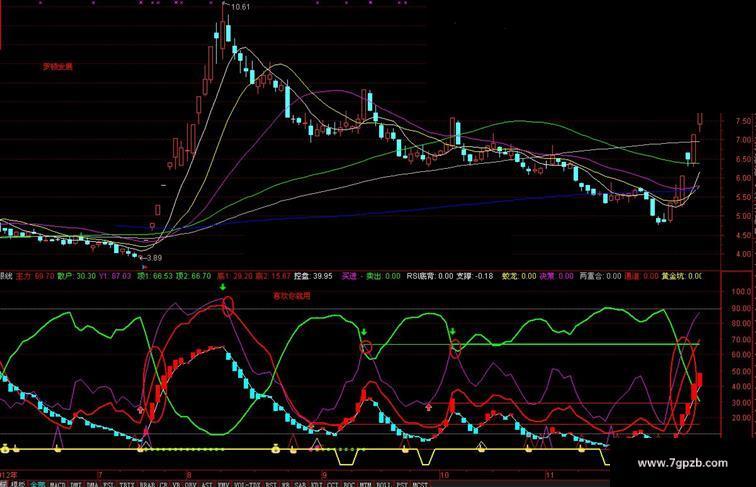This screenshot has width=756, height=487.
Task: Click the 6.00 price axis label
Action: [743, 178]
